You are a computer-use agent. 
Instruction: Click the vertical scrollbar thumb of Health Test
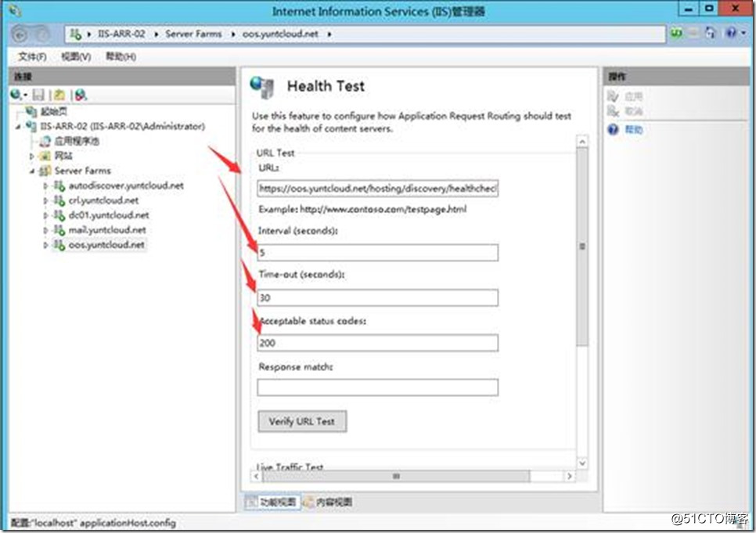pos(582,247)
